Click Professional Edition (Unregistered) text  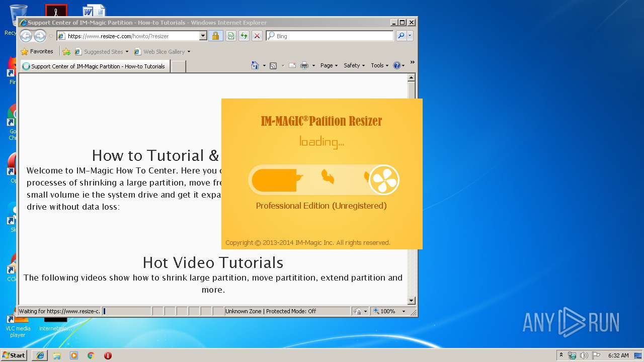point(321,206)
